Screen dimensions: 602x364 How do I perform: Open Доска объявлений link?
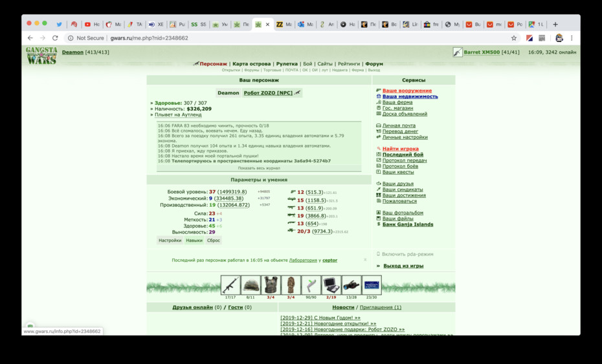pyautogui.click(x=405, y=114)
